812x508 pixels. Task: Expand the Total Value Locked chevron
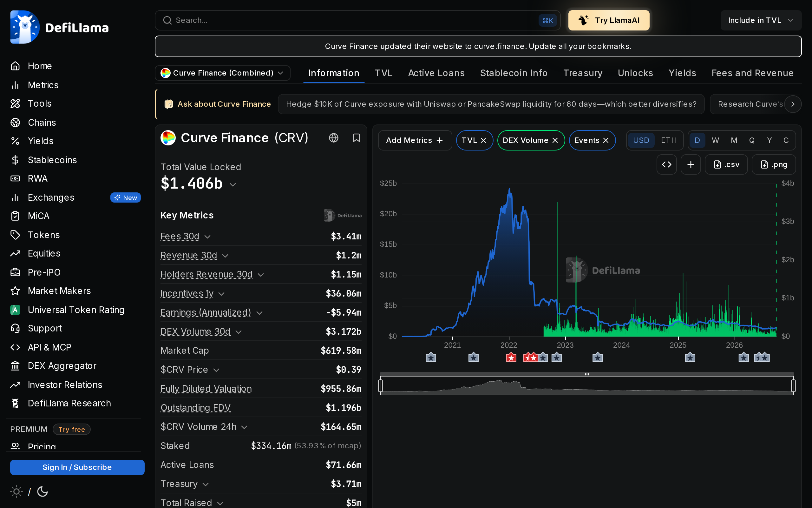[233, 185]
